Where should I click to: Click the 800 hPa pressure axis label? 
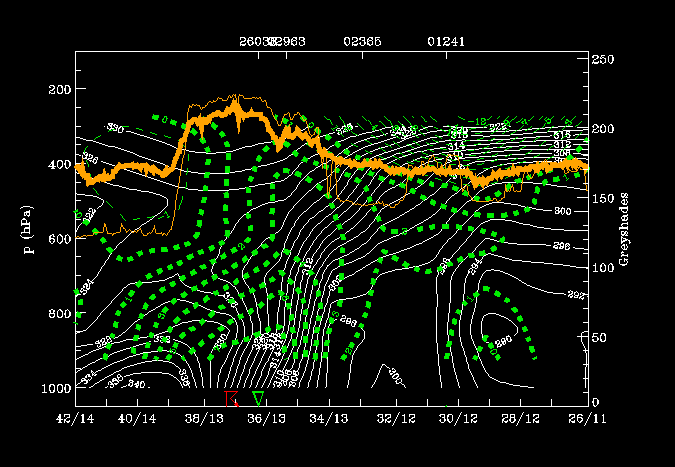pos(58,314)
